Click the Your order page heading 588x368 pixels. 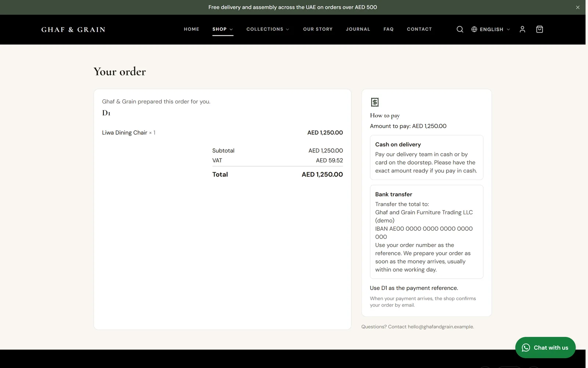click(x=120, y=71)
